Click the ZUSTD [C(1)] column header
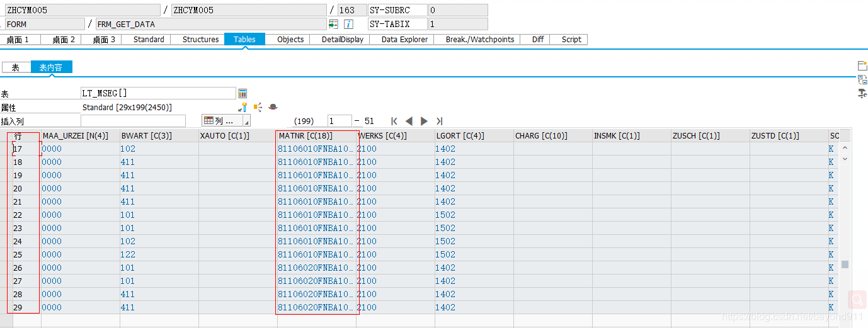 [789, 135]
